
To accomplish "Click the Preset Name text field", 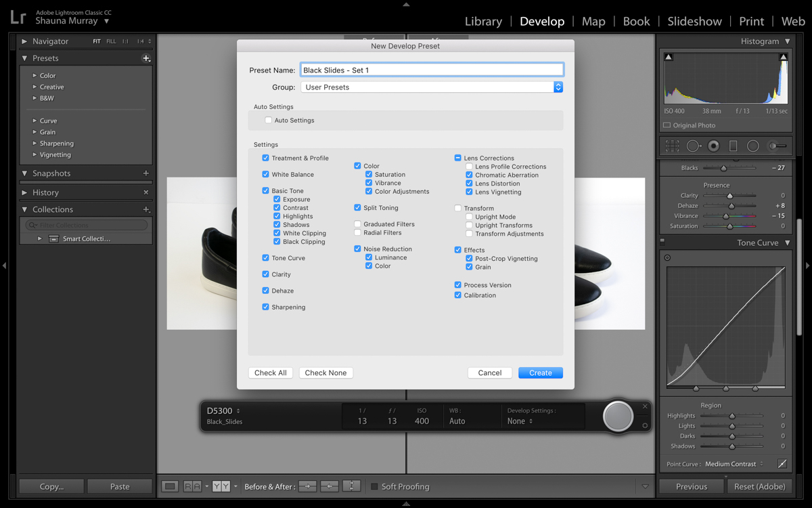I will tap(432, 70).
